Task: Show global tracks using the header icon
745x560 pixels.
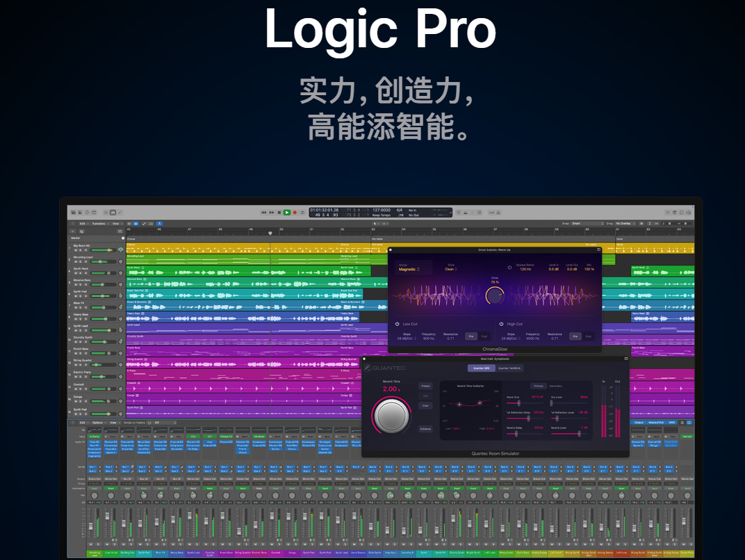Action: [120, 231]
